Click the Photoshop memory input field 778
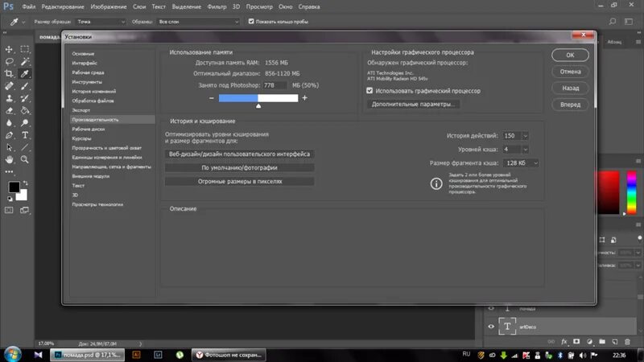 (275, 85)
